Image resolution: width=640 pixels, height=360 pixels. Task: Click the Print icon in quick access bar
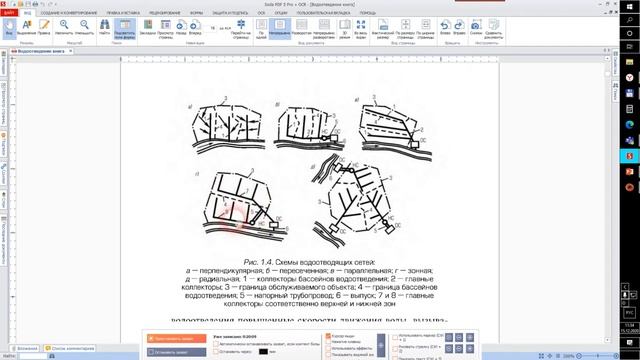(35, 4)
